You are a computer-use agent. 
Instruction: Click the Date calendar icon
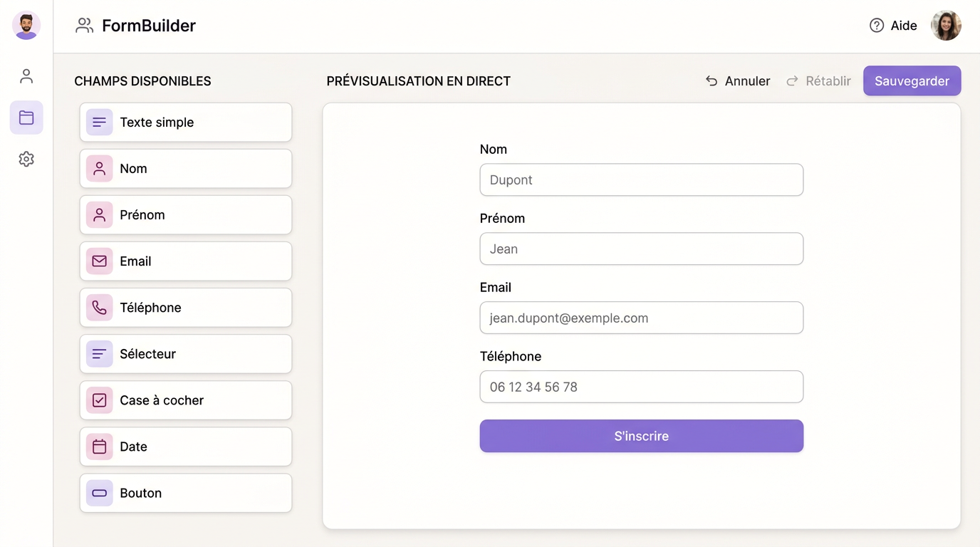coord(100,447)
